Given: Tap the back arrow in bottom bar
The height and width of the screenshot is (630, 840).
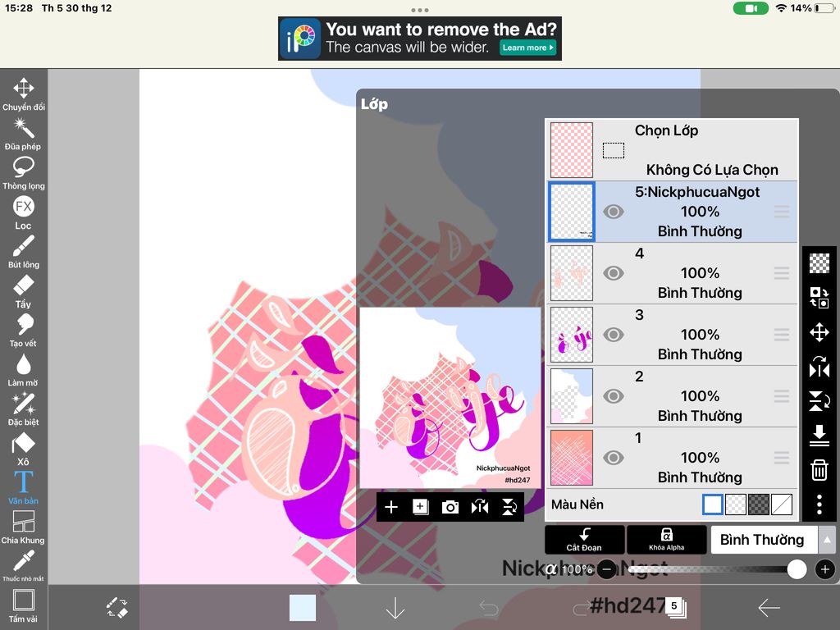Looking at the screenshot, I should [769, 608].
